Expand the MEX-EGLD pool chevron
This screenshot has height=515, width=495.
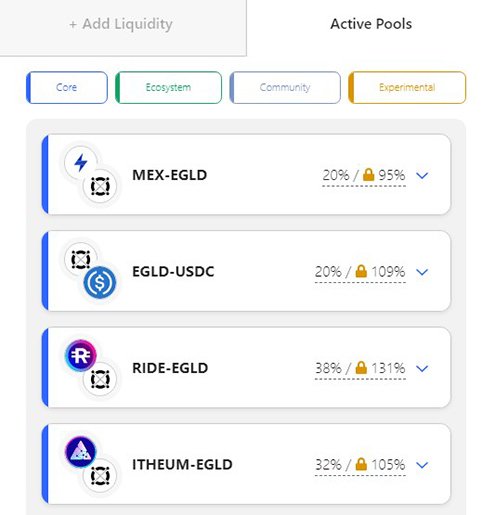[422, 175]
